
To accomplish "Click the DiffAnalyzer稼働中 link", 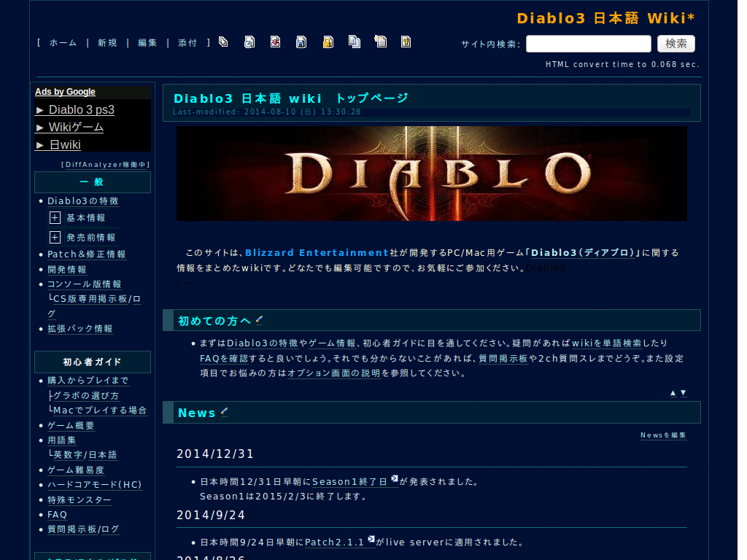I will pyautogui.click(x=106, y=165).
